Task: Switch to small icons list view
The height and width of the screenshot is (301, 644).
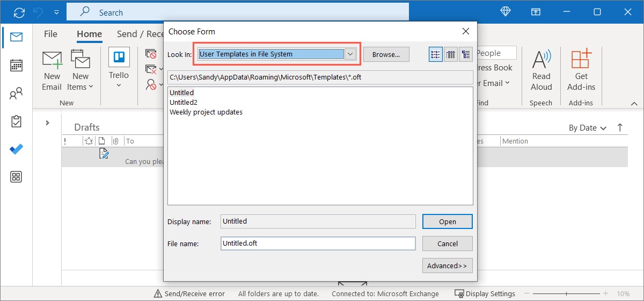Action: tap(436, 54)
